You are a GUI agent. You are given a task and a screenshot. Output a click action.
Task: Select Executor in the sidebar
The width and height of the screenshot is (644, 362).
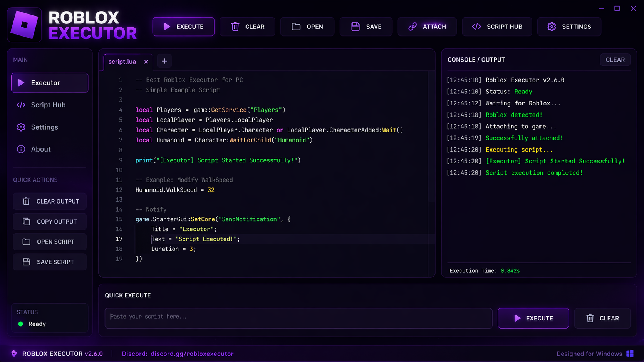[x=50, y=83]
